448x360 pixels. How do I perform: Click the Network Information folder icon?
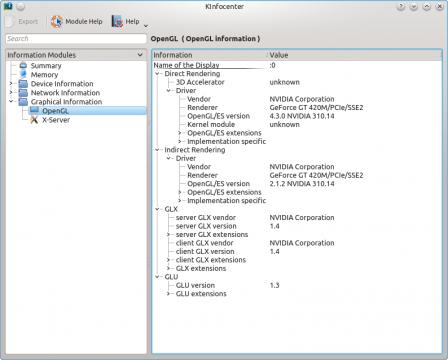tap(23, 92)
